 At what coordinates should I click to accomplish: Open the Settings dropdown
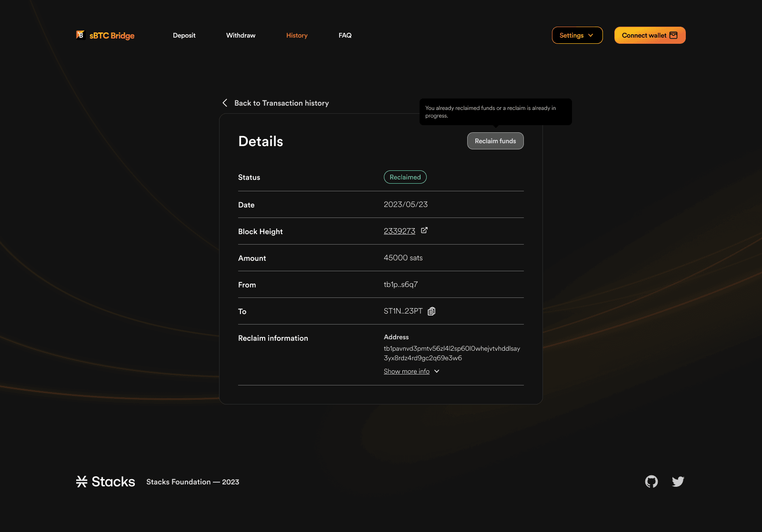[577, 35]
